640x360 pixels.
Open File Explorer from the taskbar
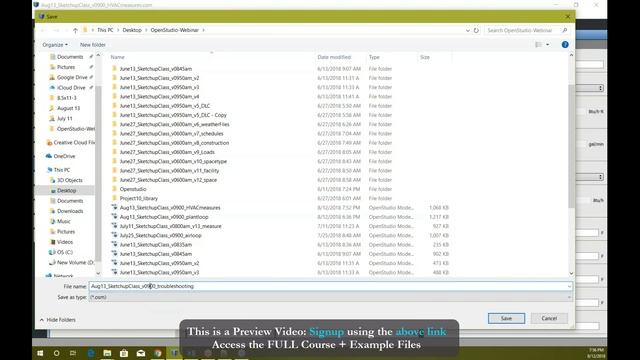(107, 353)
